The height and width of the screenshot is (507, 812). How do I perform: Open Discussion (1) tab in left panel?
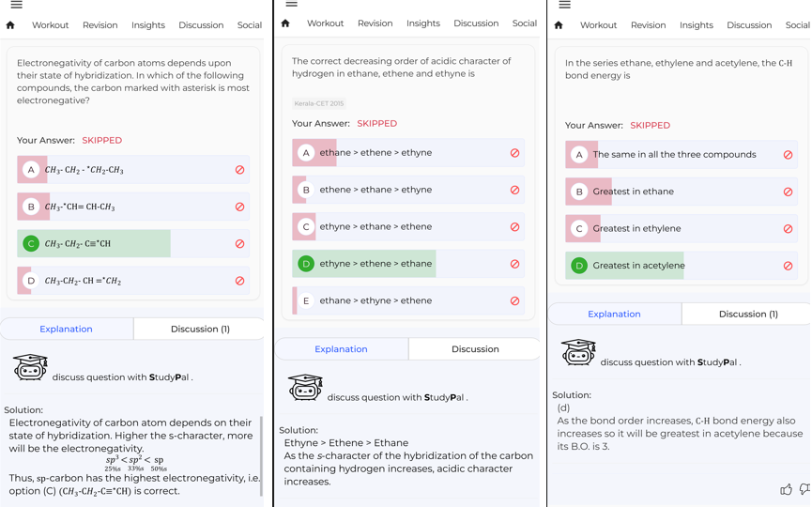pyautogui.click(x=200, y=329)
